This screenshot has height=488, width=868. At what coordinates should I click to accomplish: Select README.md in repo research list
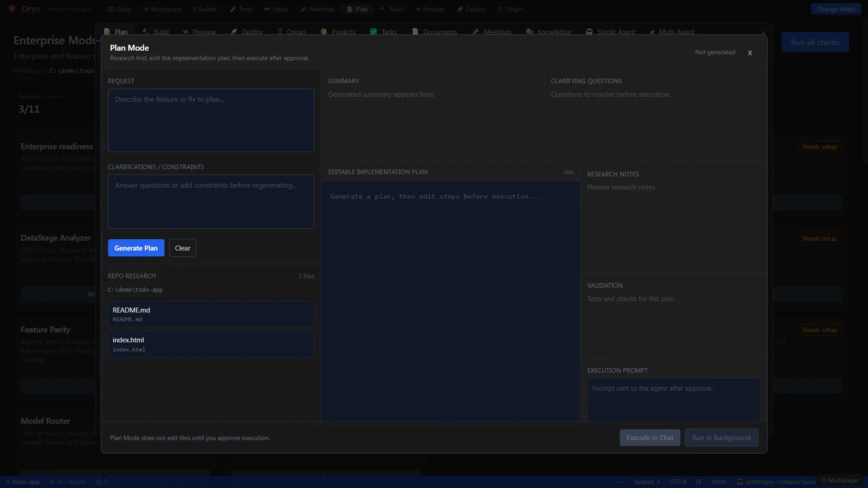click(x=211, y=314)
